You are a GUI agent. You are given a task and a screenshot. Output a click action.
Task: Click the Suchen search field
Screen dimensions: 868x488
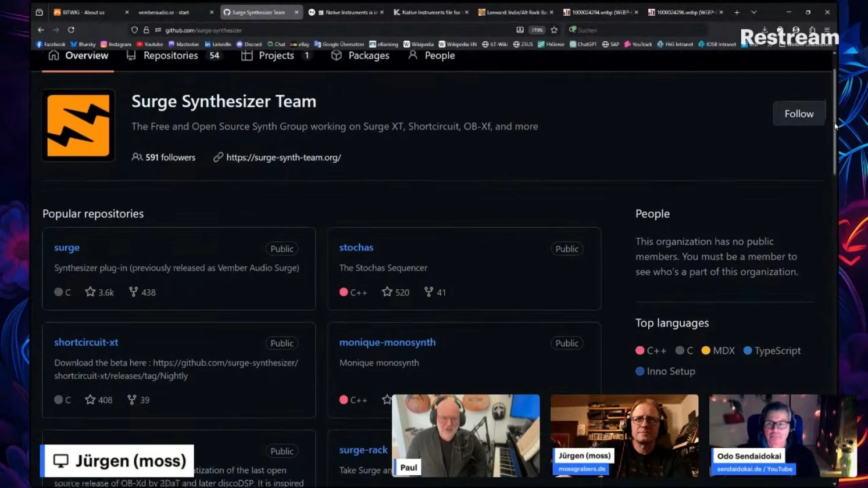[637, 30]
